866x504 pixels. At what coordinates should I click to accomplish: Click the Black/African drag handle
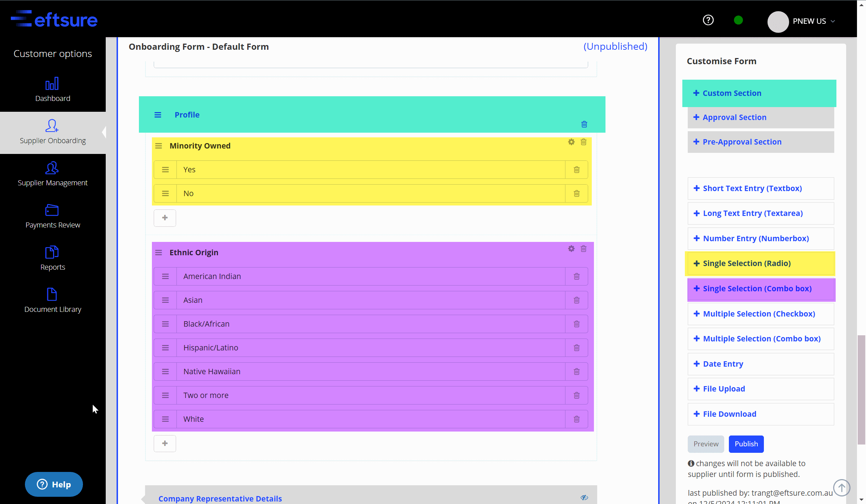pos(165,324)
